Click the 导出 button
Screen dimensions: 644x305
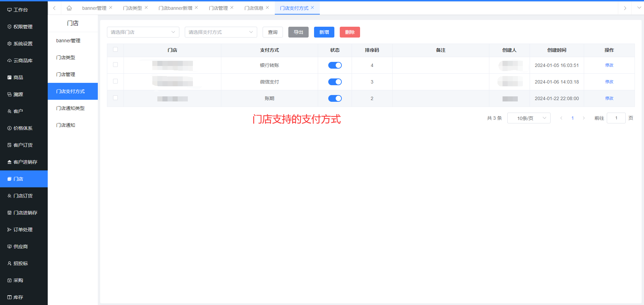pos(298,32)
